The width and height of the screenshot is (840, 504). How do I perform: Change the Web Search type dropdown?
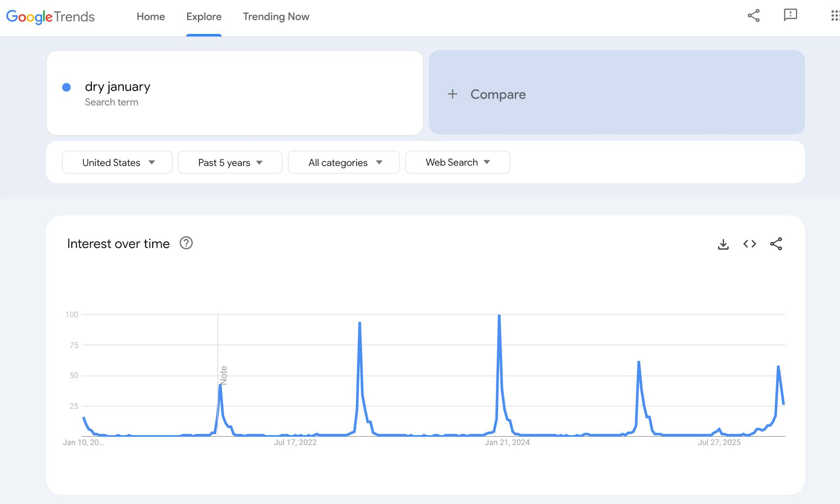458,162
